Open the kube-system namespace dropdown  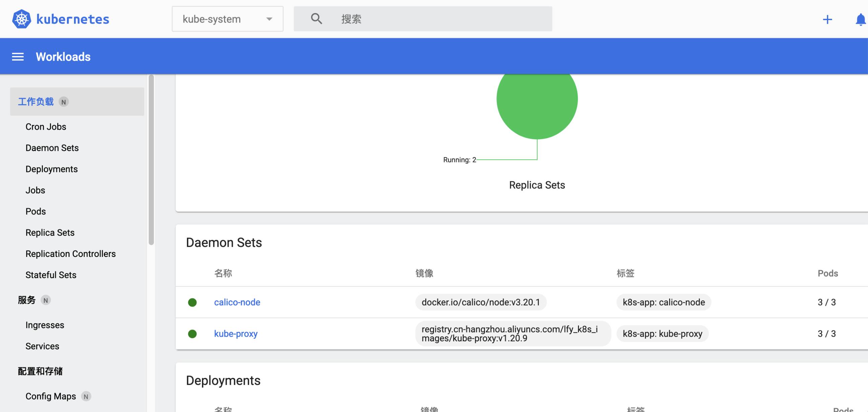[212, 19]
